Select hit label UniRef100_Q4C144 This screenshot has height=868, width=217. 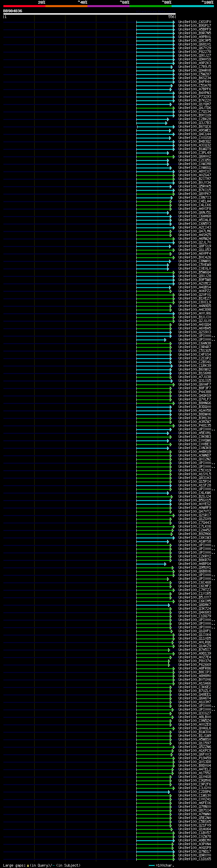tap(195, 134)
